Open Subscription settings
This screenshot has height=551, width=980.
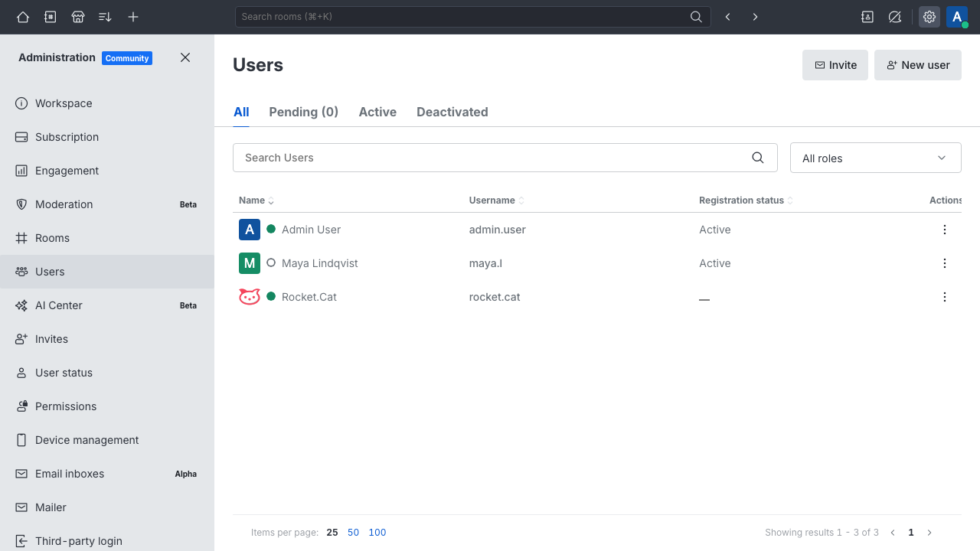pos(107,137)
